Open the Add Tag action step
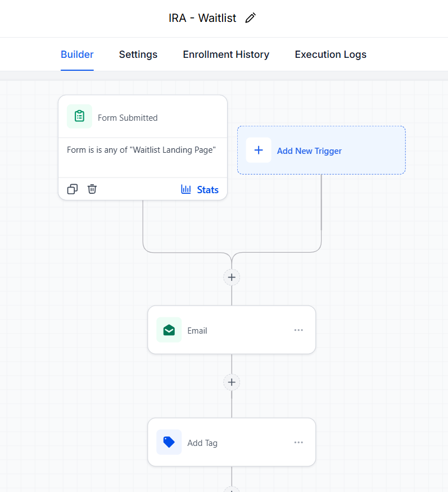Viewport: 448px width, 492px height. pyautogui.click(x=232, y=442)
